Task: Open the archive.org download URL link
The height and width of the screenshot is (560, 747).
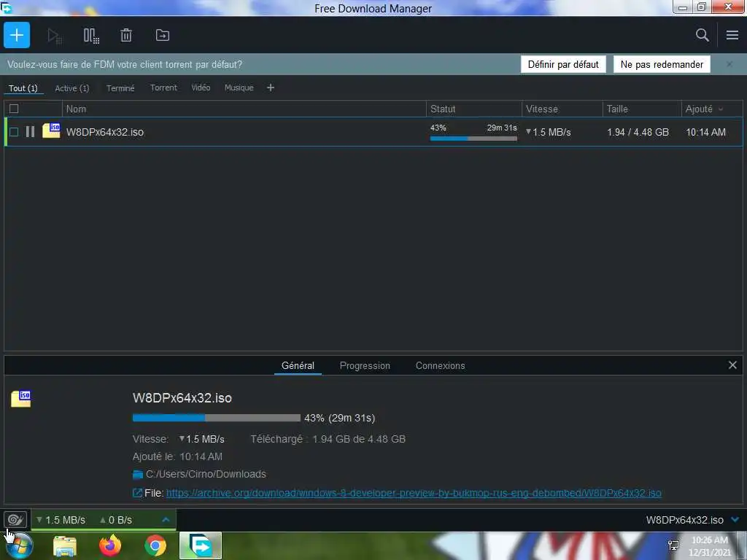Action: click(414, 493)
